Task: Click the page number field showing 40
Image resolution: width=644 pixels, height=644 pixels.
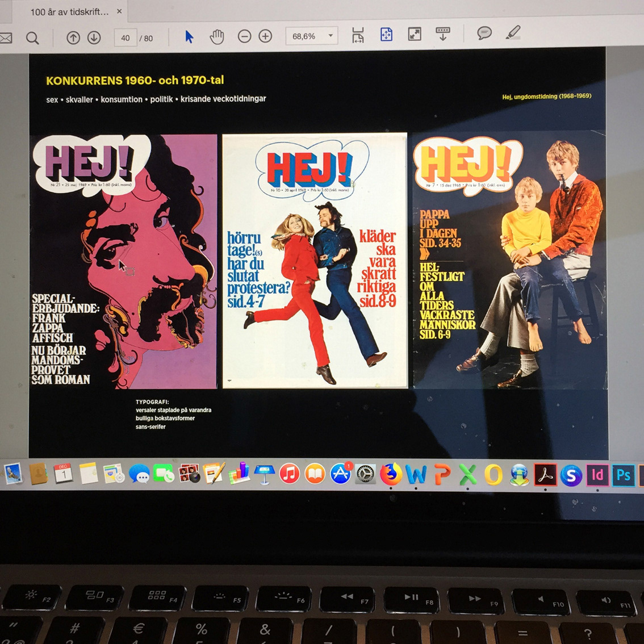Action: 126,38
